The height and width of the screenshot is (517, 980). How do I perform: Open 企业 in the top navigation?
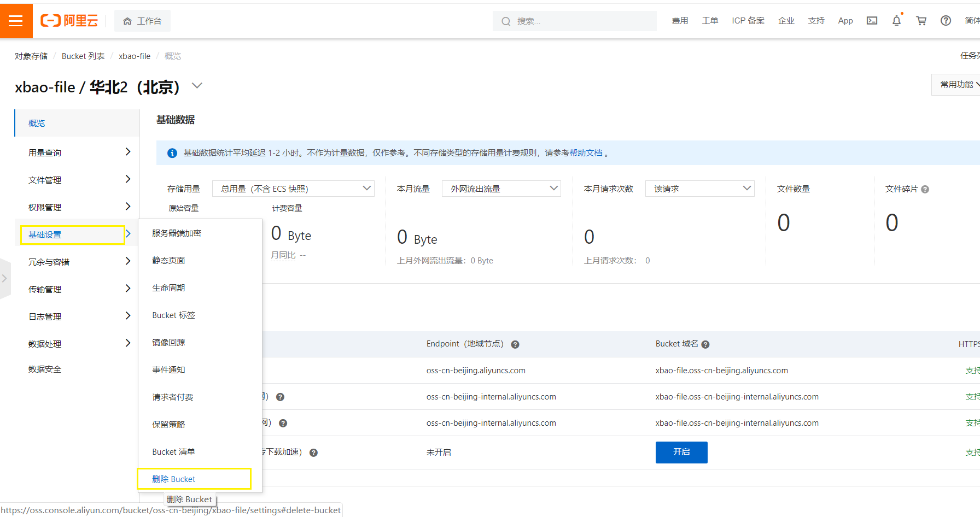786,21
